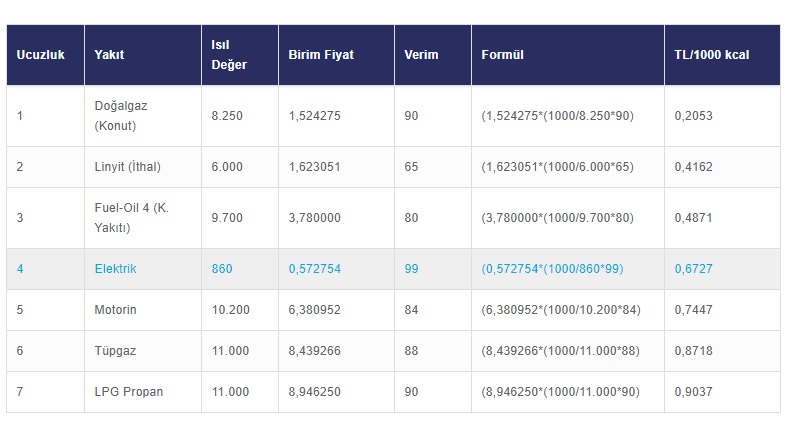This screenshot has height=446, width=792.
Task: Click the Yakıt column header
Action: (110, 55)
